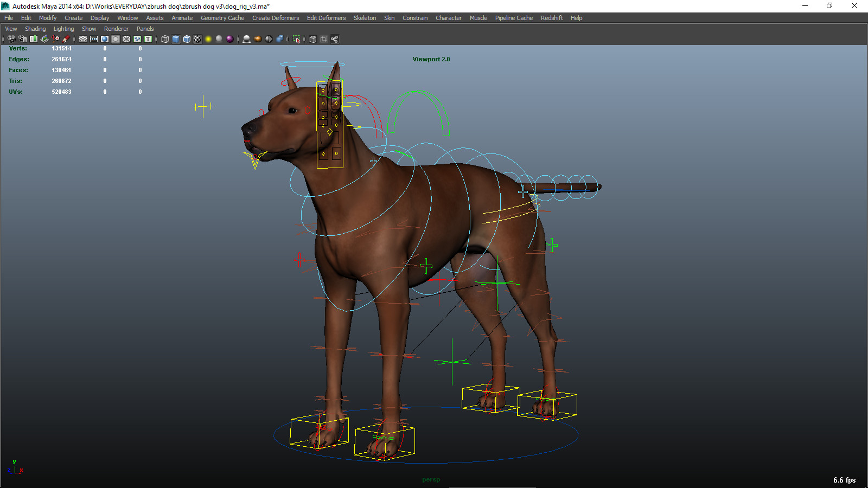
Task: Toggle the grid display icon
Action: [82, 38]
